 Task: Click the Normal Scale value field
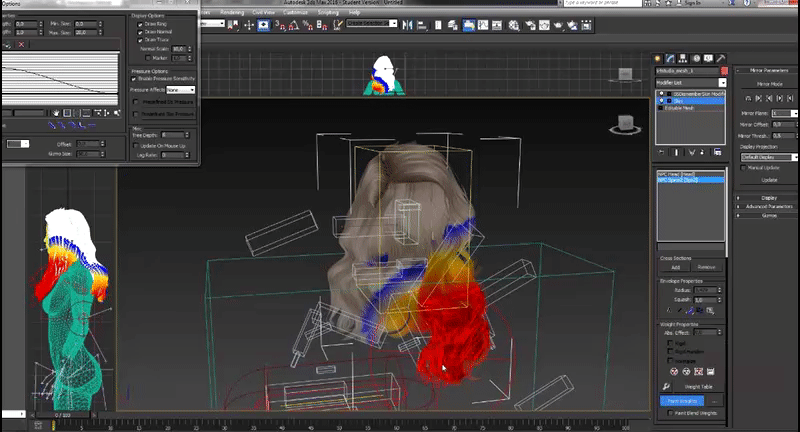pyautogui.click(x=179, y=49)
